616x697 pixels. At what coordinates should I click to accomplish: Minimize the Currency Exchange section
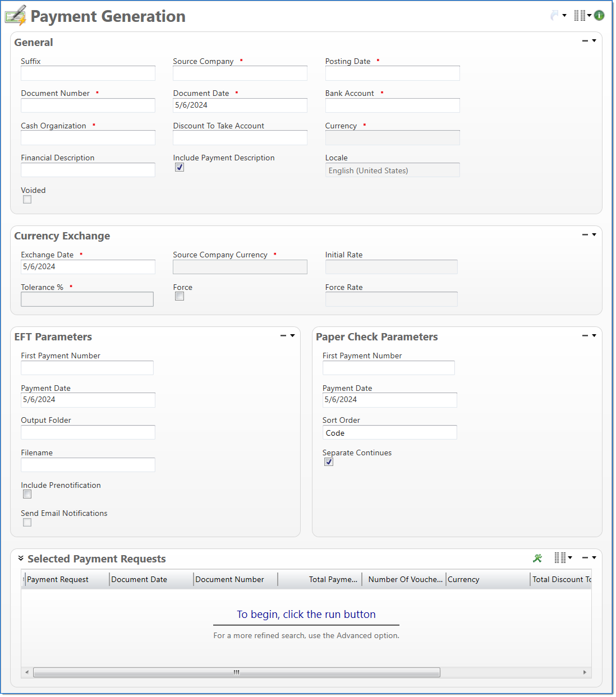pos(585,235)
